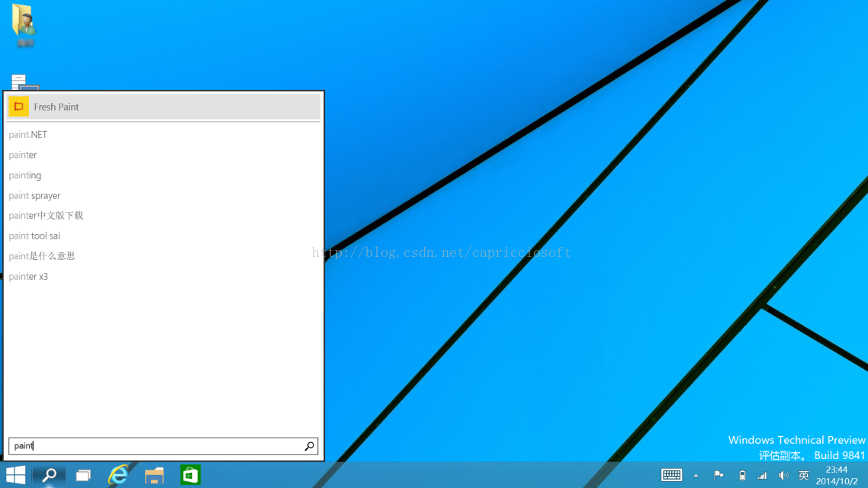
Task: Select the painter中文版下载 suggestion
Action: point(46,216)
